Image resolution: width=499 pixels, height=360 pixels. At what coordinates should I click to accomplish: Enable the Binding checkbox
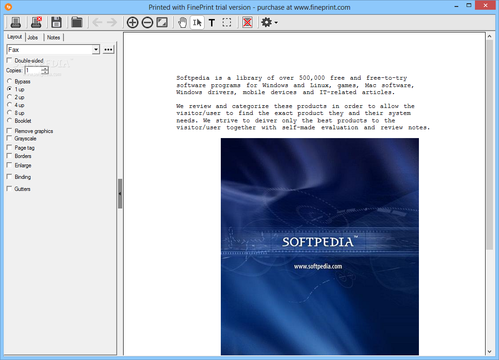pyautogui.click(x=9, y=176)
